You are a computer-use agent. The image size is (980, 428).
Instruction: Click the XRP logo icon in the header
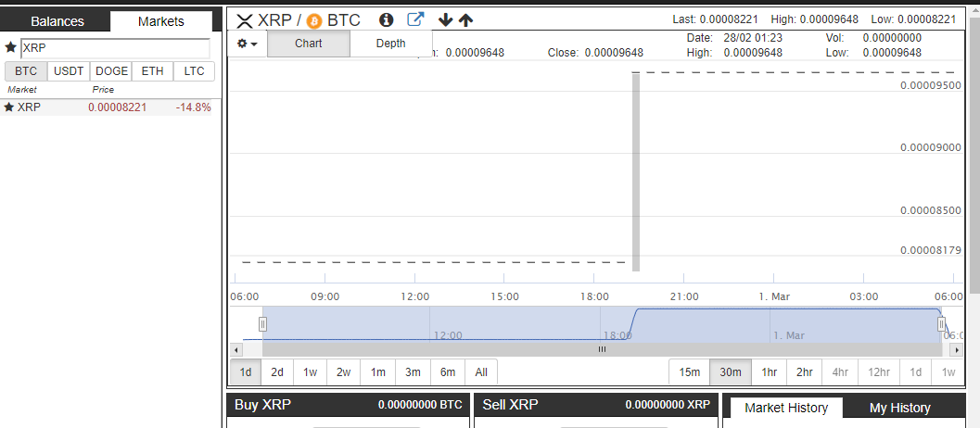(x=245, y=20)
